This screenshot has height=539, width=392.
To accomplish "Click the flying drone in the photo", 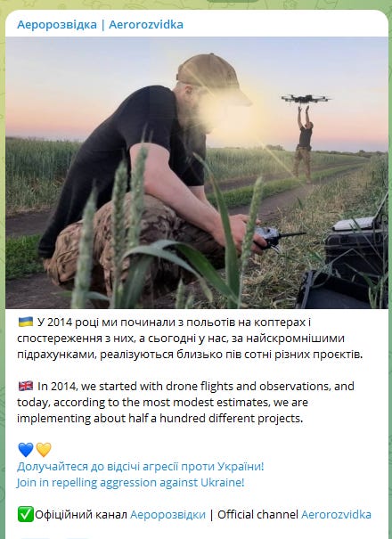I will (x=306, y=99).
